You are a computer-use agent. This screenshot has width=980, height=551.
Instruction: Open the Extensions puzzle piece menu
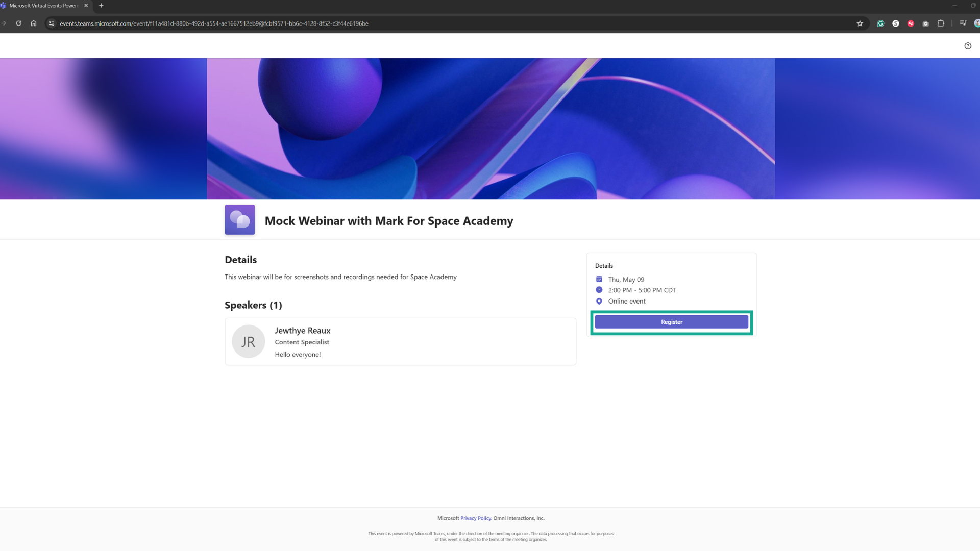click(941, 23)
